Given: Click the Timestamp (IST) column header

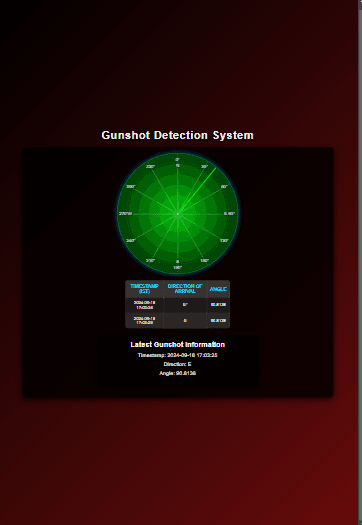Looking at the screenshot, I should (x=144, y=289).
